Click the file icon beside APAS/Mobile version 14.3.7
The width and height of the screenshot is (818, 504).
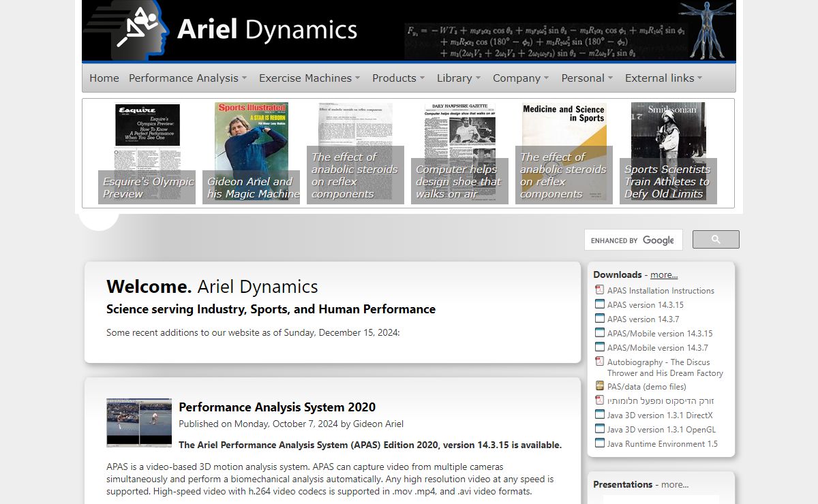coord(600,347)
